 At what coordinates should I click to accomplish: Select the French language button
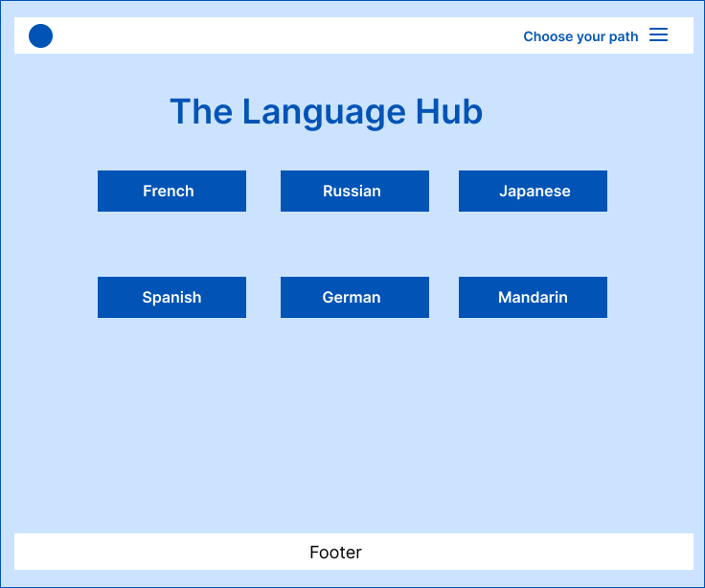tap(171, 192)
